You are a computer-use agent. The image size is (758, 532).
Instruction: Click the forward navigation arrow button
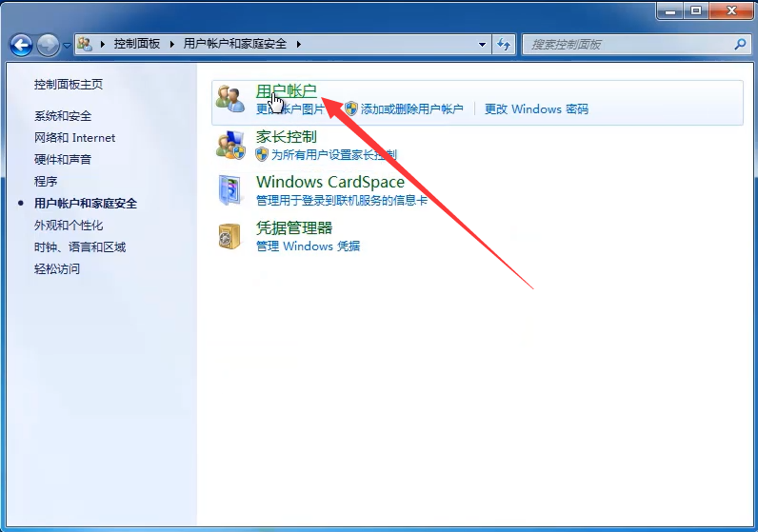coord(48,45)
